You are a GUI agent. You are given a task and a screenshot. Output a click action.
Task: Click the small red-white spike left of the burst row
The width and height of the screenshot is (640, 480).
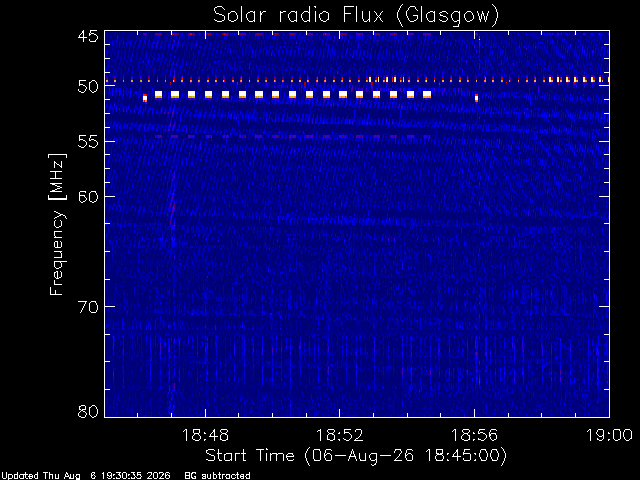pos(145,98)
